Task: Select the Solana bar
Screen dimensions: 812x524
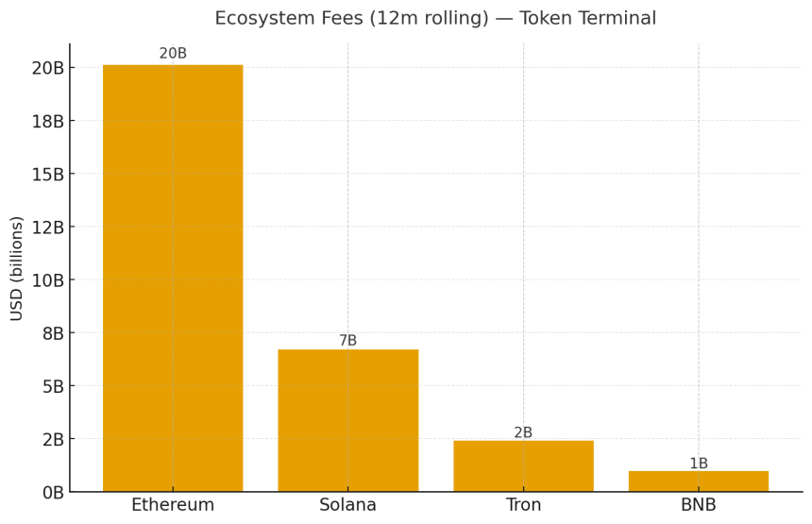Action: (347, 420)
